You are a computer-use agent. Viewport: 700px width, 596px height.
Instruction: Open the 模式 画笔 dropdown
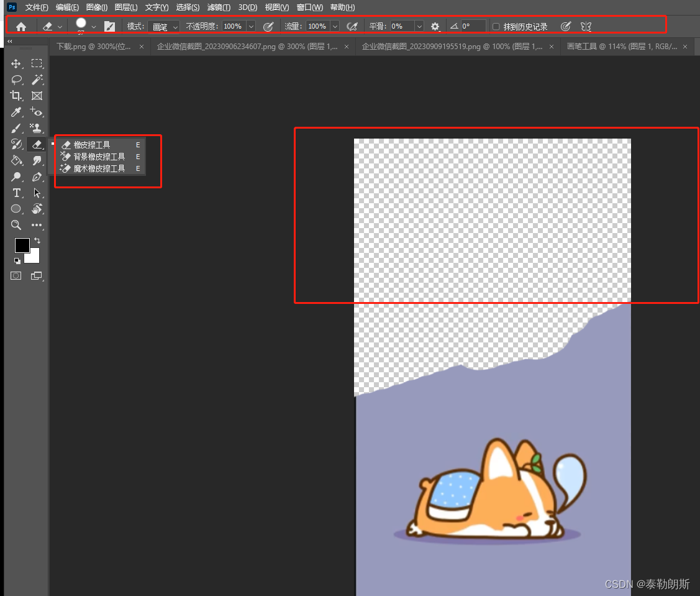point(164,27)
